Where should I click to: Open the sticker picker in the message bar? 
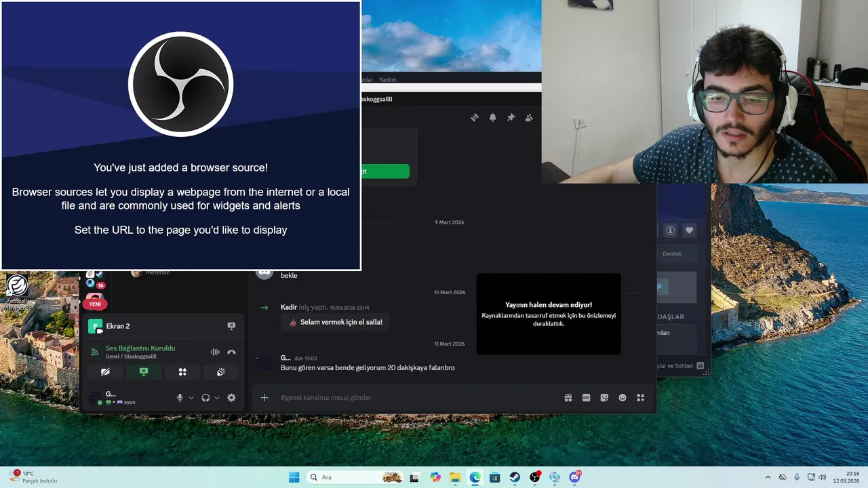[604, 398]
